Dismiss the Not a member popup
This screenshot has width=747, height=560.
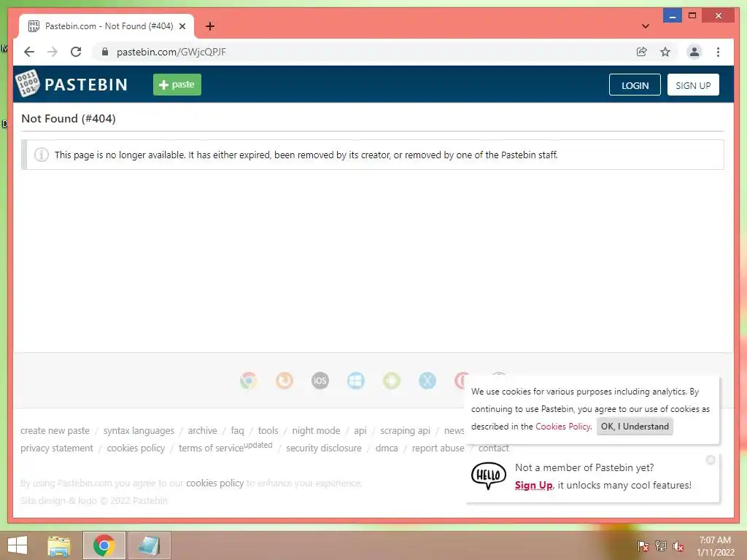click(711, 460)
